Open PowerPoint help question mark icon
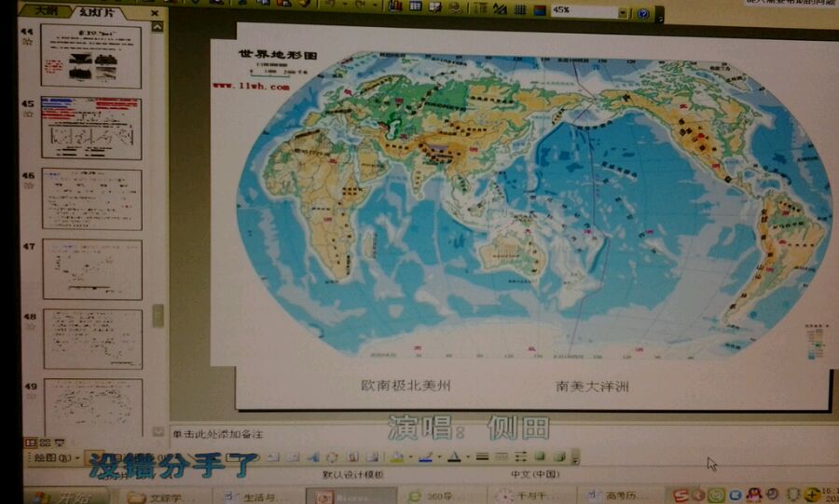839x504 pixels. [x=643, y=13]
